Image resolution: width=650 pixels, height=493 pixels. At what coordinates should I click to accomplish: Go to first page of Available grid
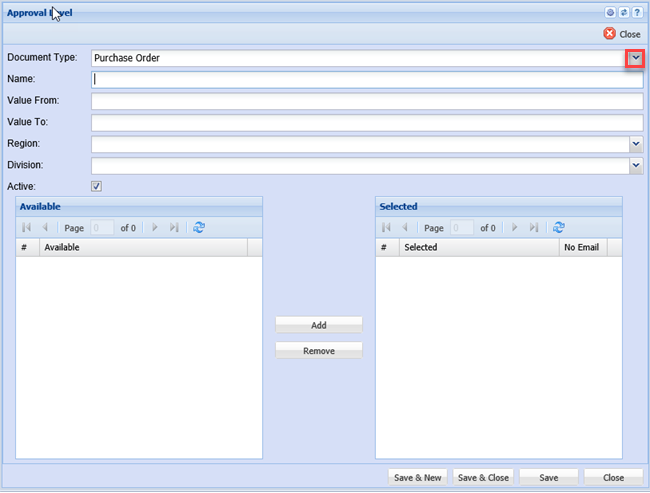[26, 228]
